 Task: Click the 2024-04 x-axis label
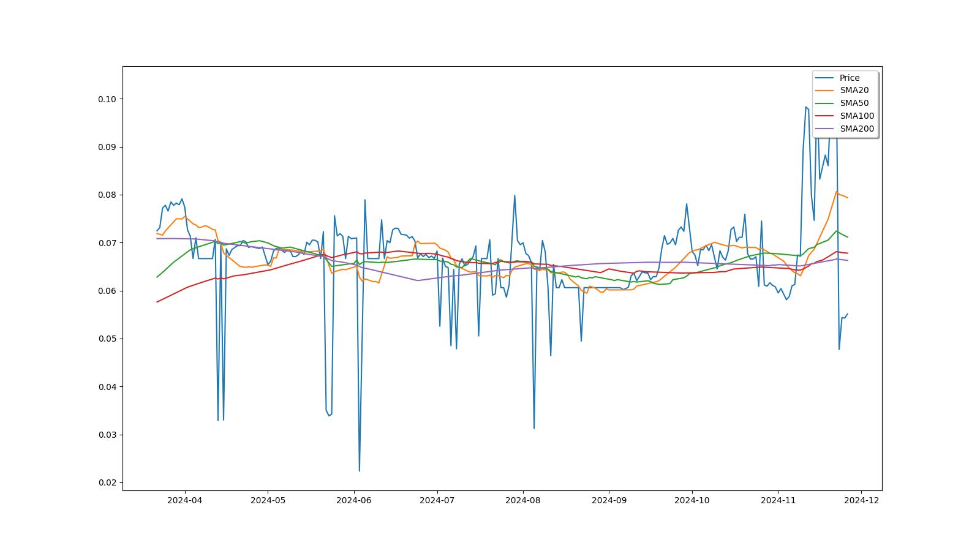[184, 500]
